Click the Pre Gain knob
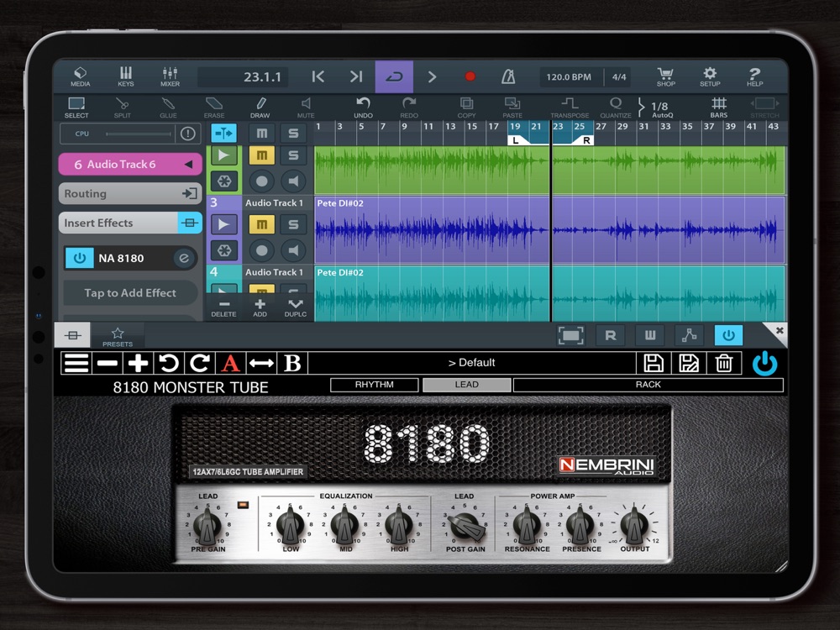Viewport: 840px width, 630px height. [x=207, y=526]
